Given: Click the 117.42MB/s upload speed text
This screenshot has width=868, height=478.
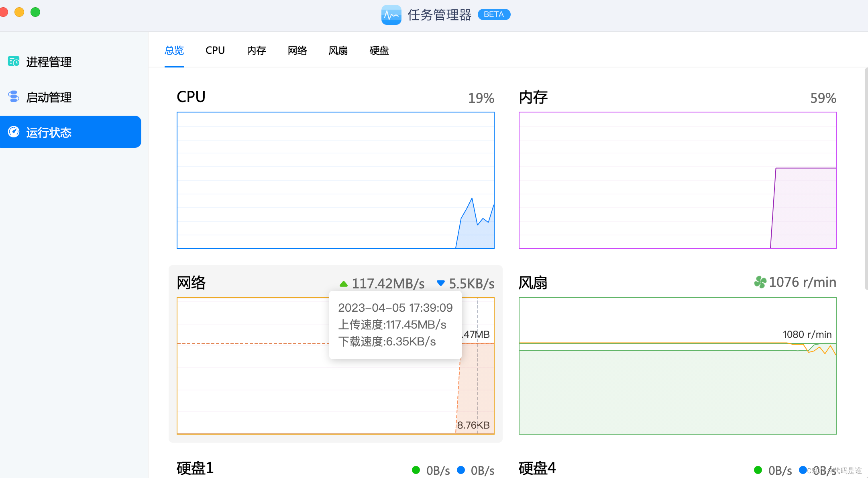Looking at the screenshot, I should pyautogui.click(x=388, y=284).
